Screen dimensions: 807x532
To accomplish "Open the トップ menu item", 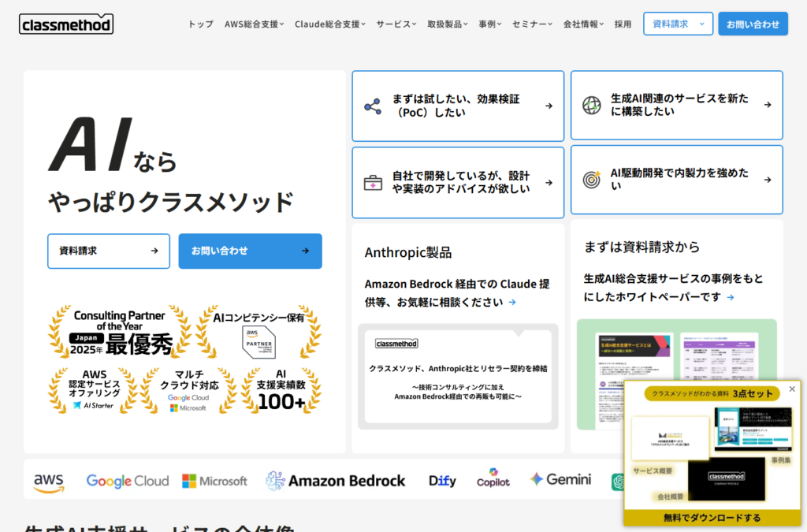I will [200, 24].
